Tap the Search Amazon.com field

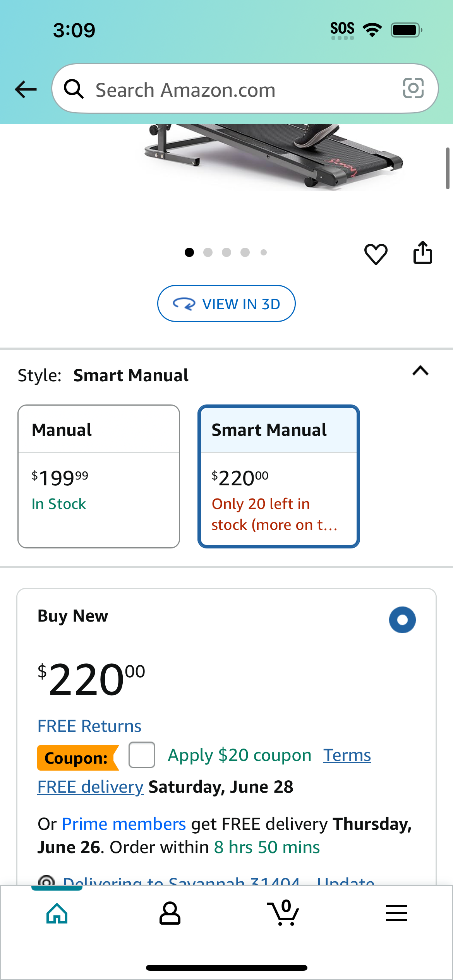(245, 89)
